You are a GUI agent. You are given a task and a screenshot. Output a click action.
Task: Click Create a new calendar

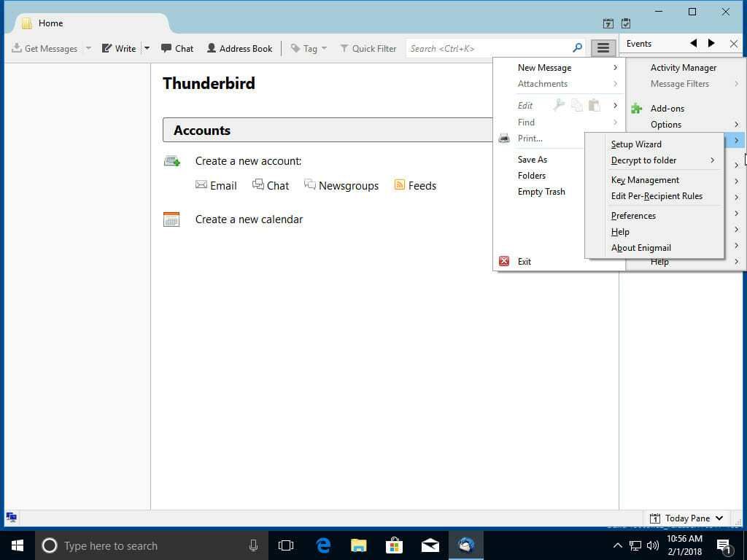[249, 219]
